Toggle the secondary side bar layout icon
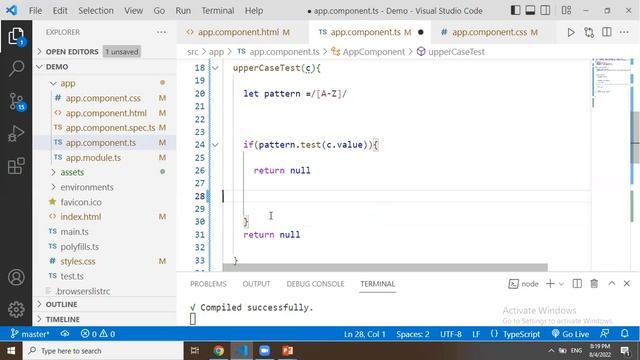 pos(545,10)
